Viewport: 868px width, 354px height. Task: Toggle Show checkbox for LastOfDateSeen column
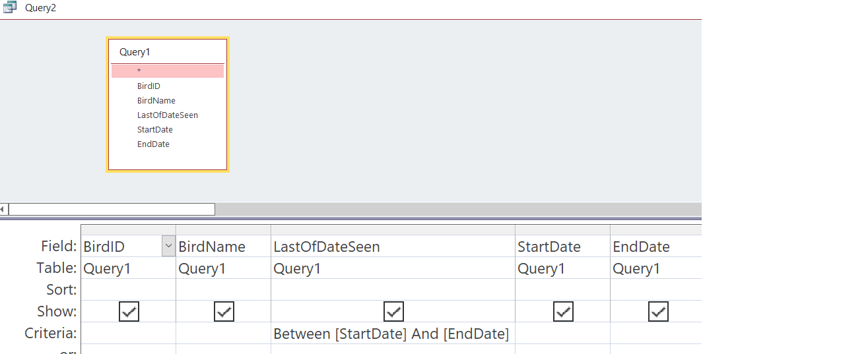pyautogui.click(x=393, y=312)
